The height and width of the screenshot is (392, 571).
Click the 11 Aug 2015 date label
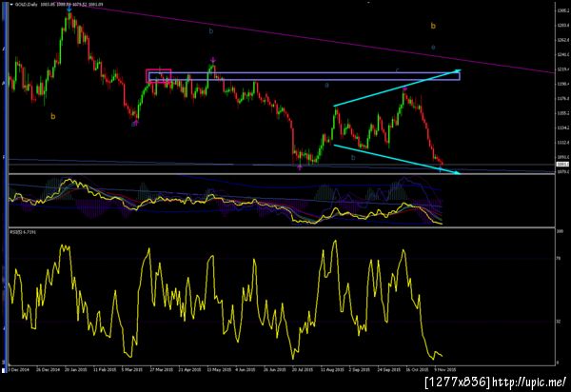tap(332, 369)
